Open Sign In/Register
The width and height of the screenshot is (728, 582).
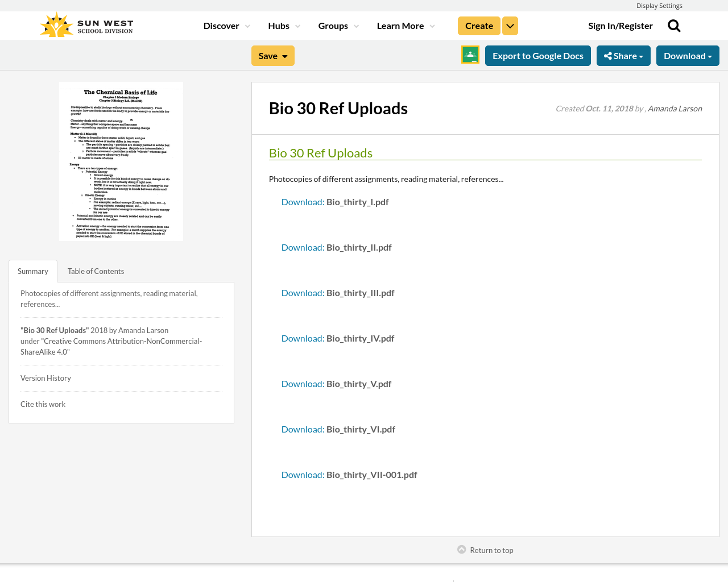click(x=620, y=25)
